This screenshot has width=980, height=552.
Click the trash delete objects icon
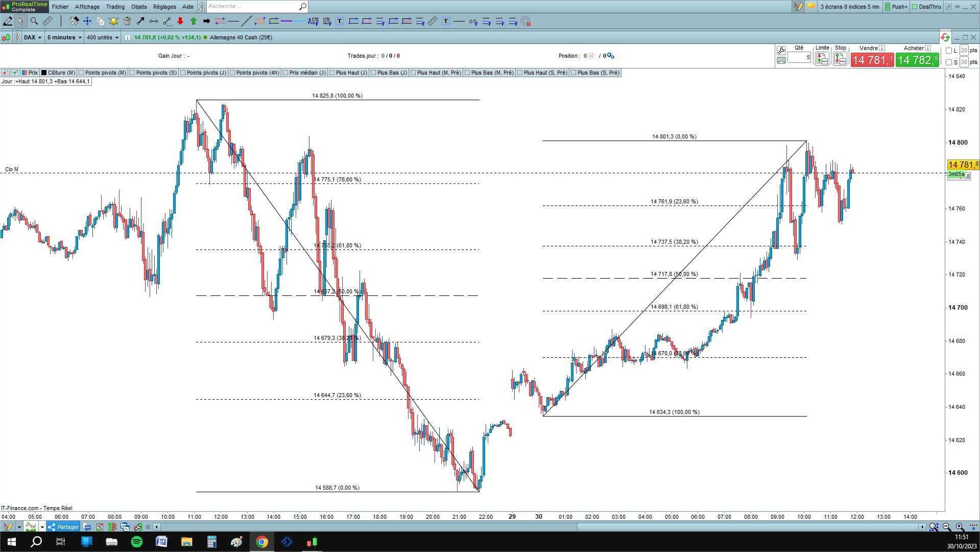(127, 21)
